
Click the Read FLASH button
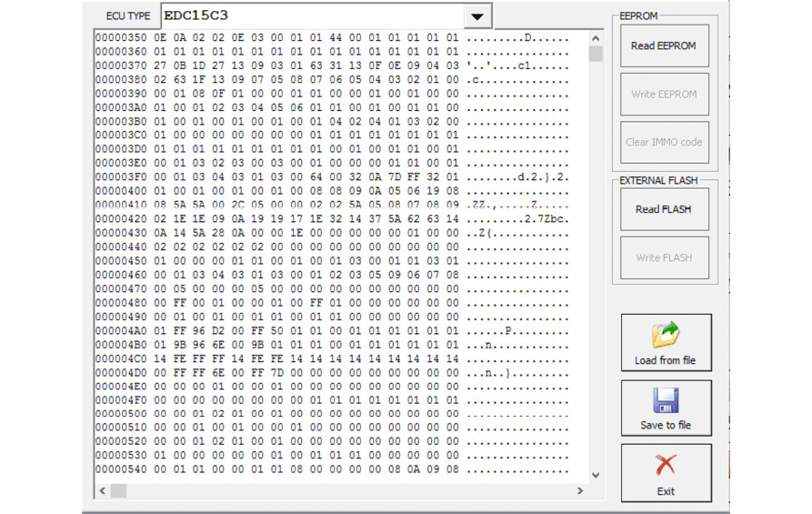[665, 209]
